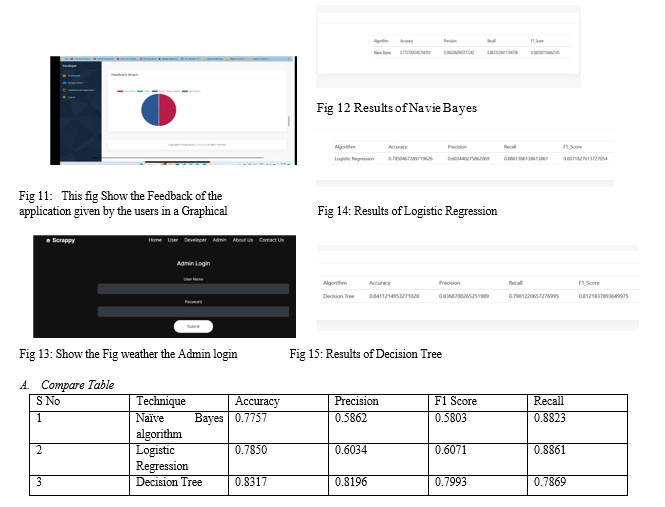The image size is (665, 507).
Task: Click the Scrappy logo in Admin page
Action: click(61, 240)
